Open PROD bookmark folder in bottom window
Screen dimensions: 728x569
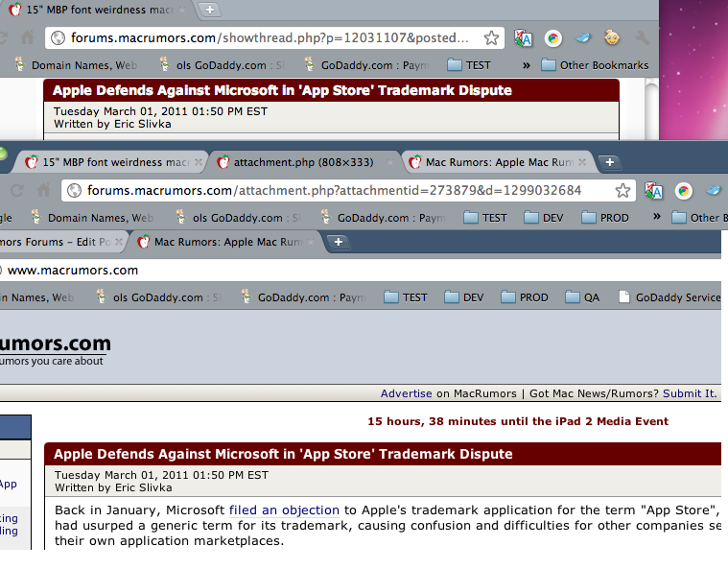point(525,297)
